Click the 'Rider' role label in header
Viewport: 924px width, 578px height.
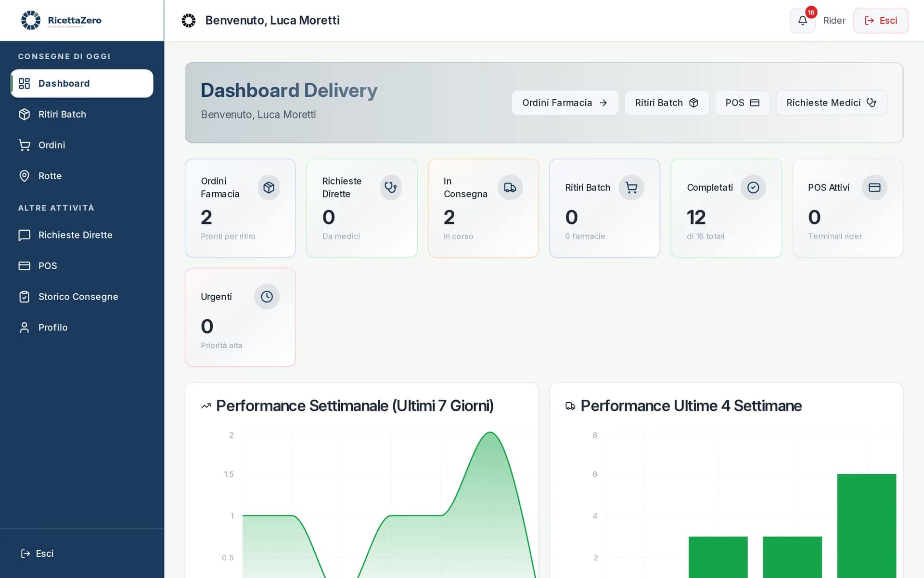(x=834, y=21)
